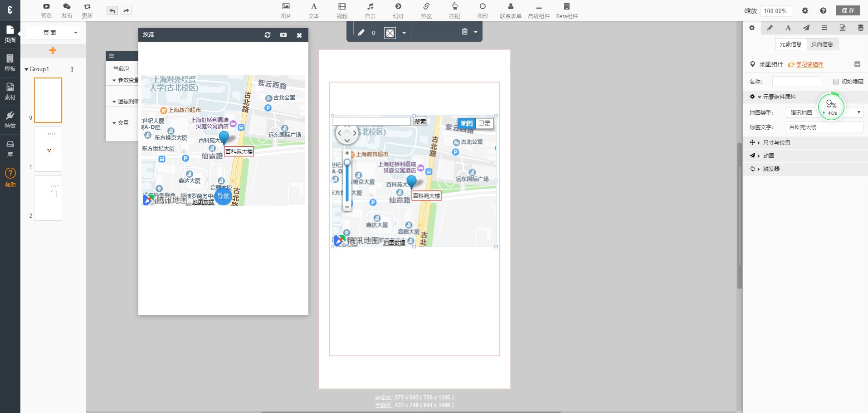Viewport: 868px width, 413px height.
Task: Add background music via the 音乐 icon
Action: 370,10
